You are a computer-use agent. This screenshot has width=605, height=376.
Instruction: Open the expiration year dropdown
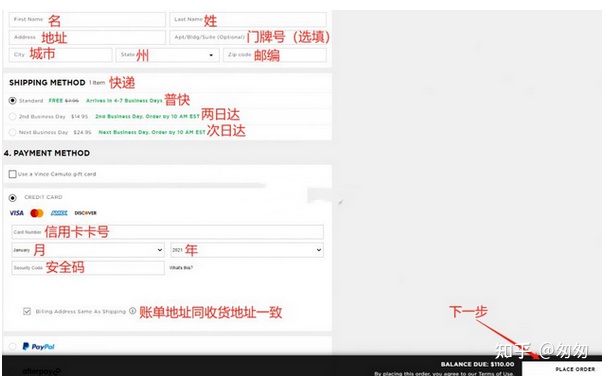tap(247, 250)
